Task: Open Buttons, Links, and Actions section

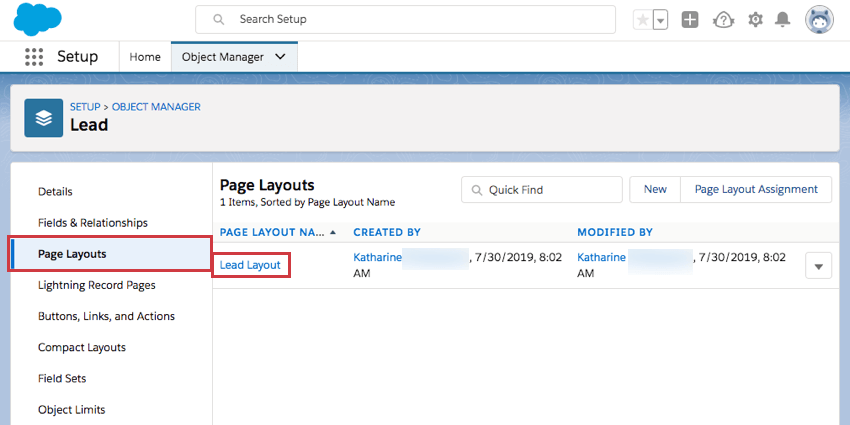Action: (x=106, y=316)
